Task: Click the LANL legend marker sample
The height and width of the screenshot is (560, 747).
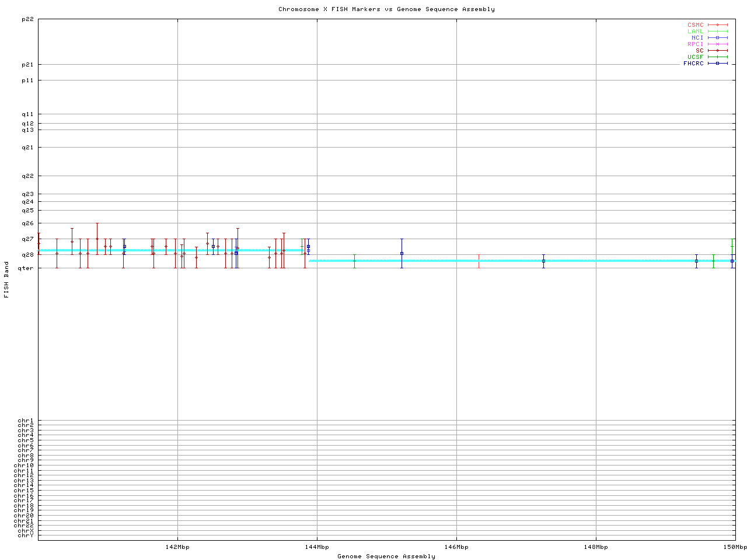Action: [717, 32]
